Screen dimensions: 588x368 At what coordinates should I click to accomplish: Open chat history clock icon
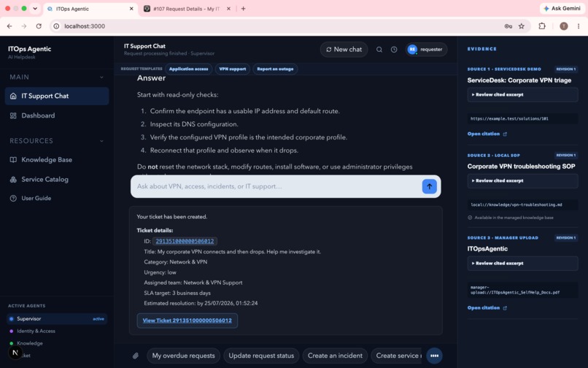[394, 50]
